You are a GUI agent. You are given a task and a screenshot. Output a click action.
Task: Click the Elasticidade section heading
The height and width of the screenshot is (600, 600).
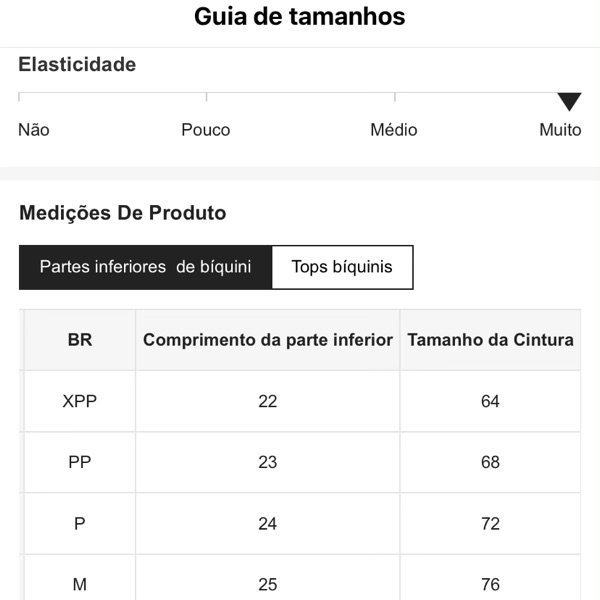click(x=77, y=65)
